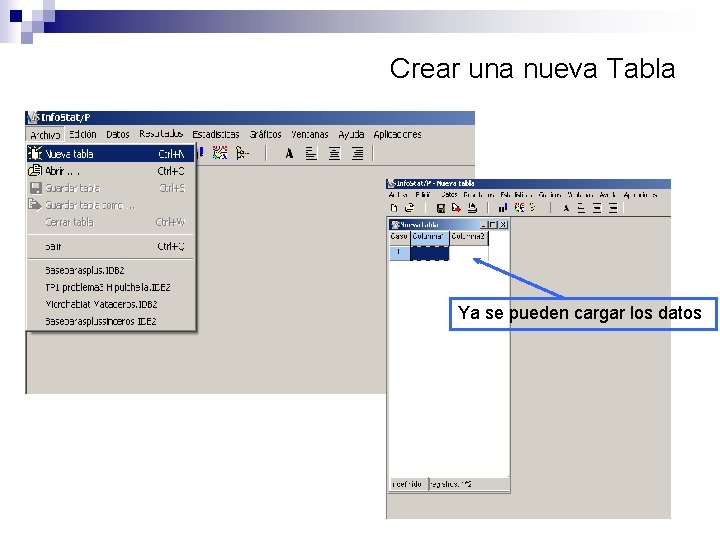Open the Aplicaciones menu in main window

[x=397, y=135]
